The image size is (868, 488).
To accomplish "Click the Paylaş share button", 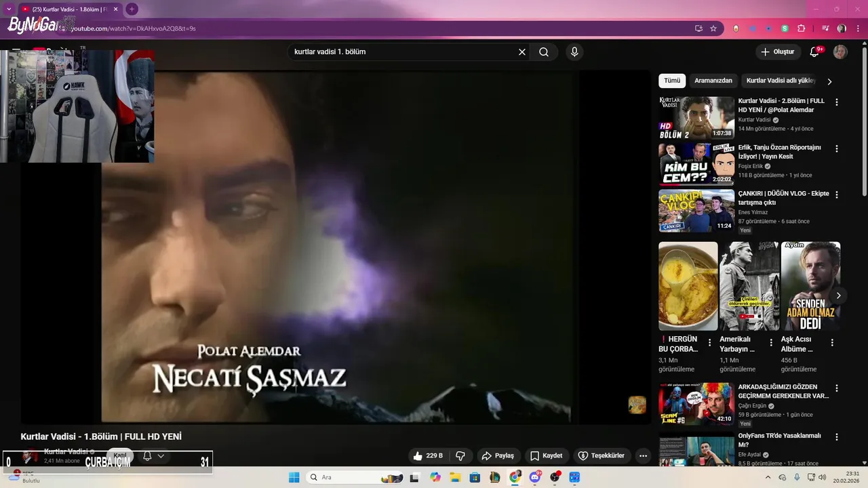I will 498,456.
